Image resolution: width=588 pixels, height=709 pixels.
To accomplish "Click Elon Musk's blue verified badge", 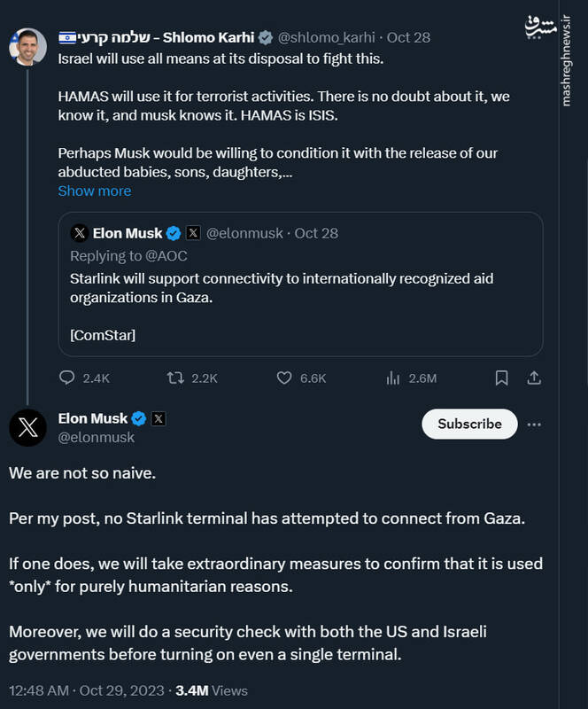I will 139,418.
